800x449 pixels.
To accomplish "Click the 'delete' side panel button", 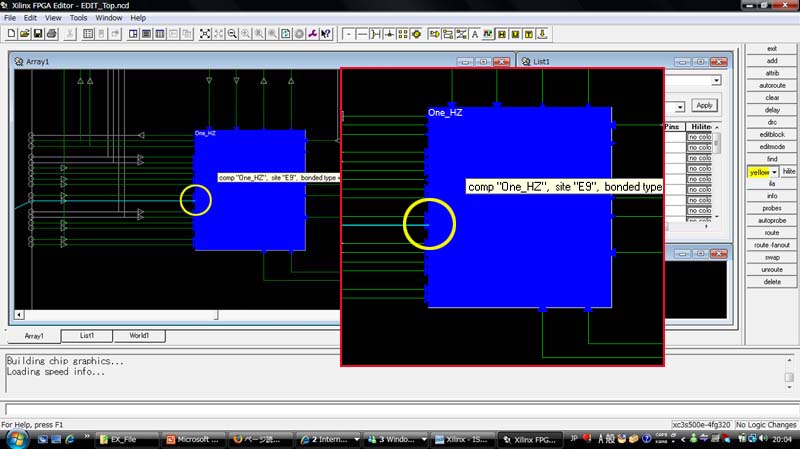I will pos(771,282).
